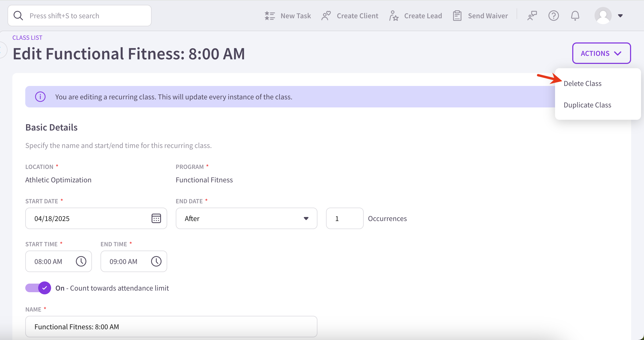Click the Occurrences number field
The height and width of the screenshot is (340, 644).
[x=345, y=218]
